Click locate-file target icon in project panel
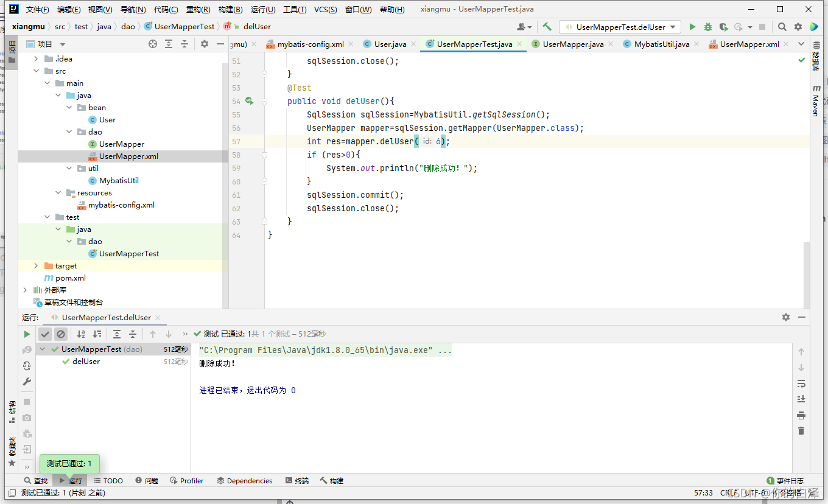Screen dimensions: 828x504 (153, 44)
